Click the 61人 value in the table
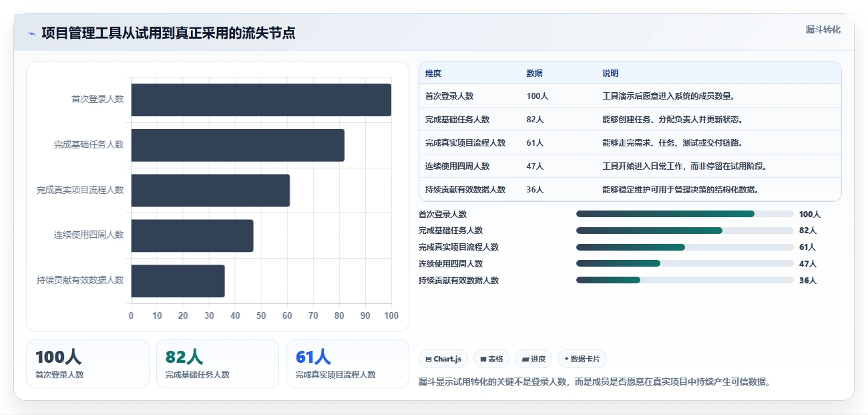The image size is (868, 415). pos(535,143)
